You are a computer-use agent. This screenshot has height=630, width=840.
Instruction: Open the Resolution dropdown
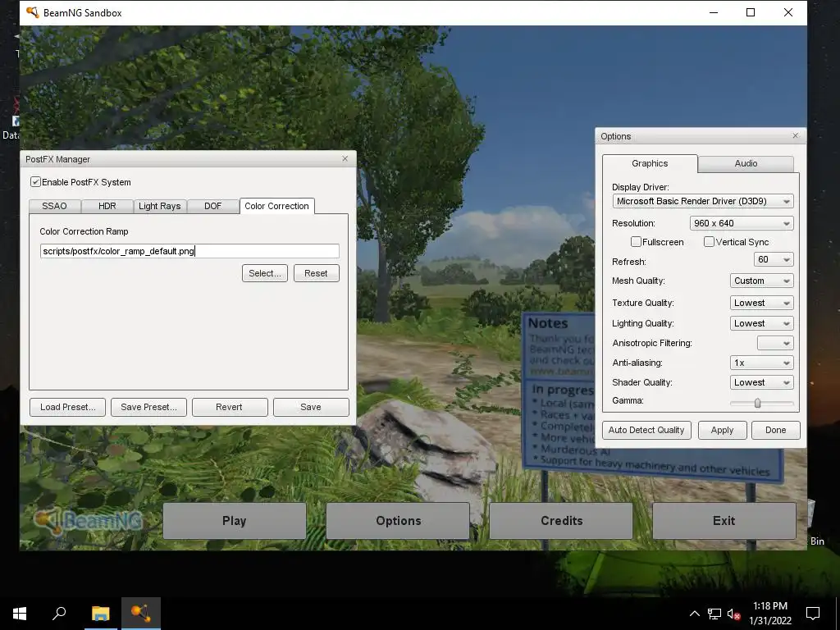click(742, 223)
